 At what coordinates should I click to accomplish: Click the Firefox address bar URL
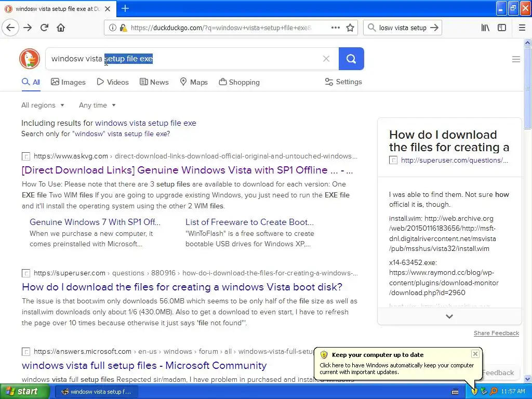coord(221,28)
